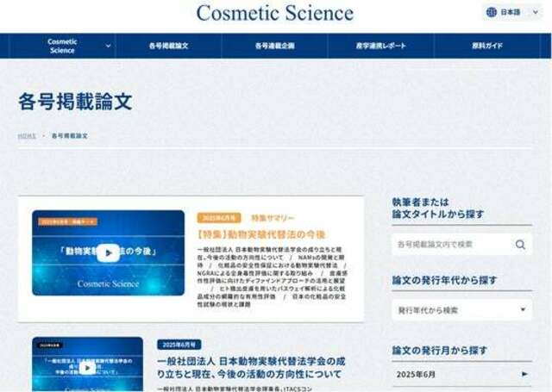552x392 pixels.
Task: Click the 執筆者または論文タイトルから探す heading
Action: pos(438,208)
